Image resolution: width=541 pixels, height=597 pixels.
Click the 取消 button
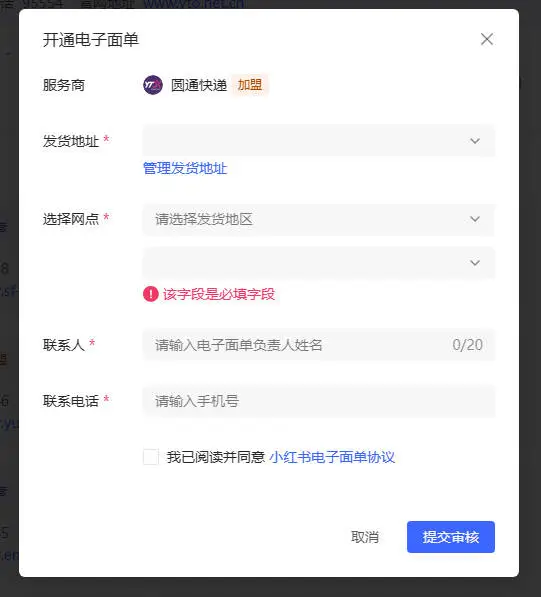365,537
